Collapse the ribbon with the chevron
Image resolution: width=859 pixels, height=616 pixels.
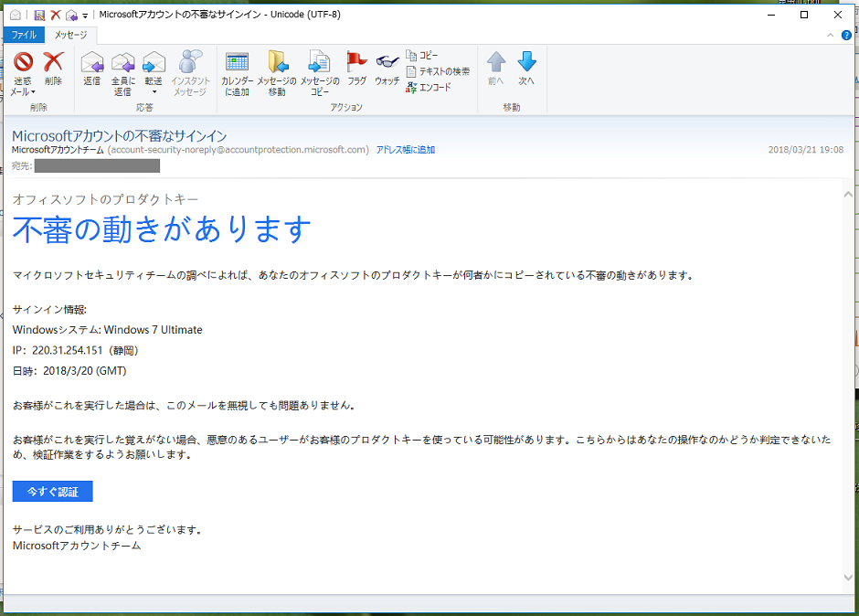(x=831, y=35)
